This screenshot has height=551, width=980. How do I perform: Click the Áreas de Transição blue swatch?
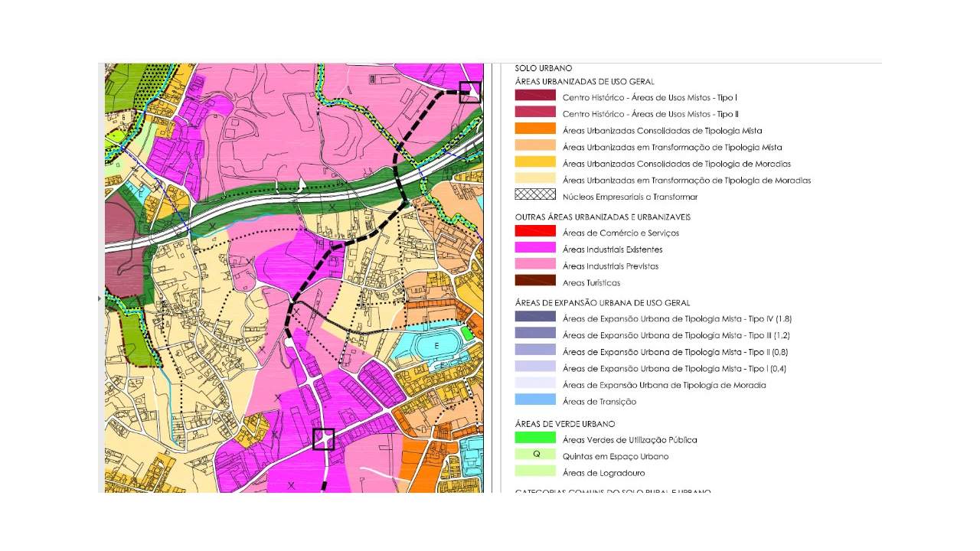[x=535, y=400]
